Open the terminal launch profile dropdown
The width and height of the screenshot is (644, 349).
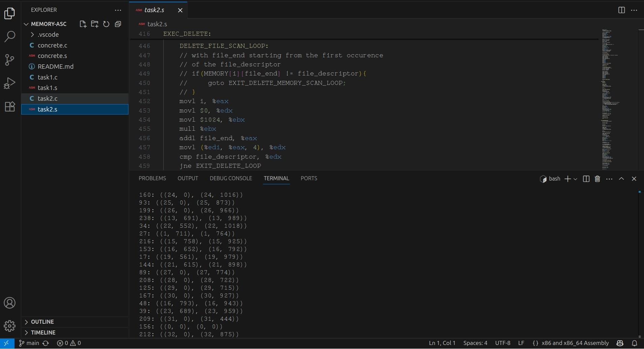pos(575,179)
